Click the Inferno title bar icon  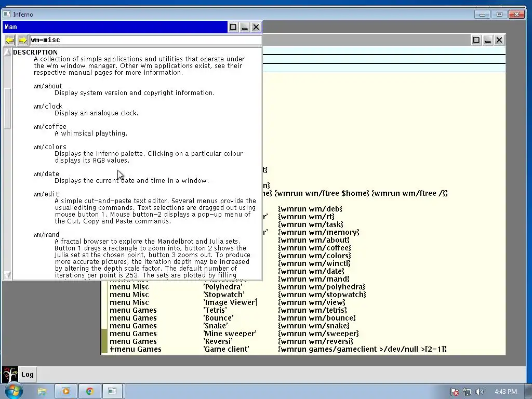click(x=7, y=14)
